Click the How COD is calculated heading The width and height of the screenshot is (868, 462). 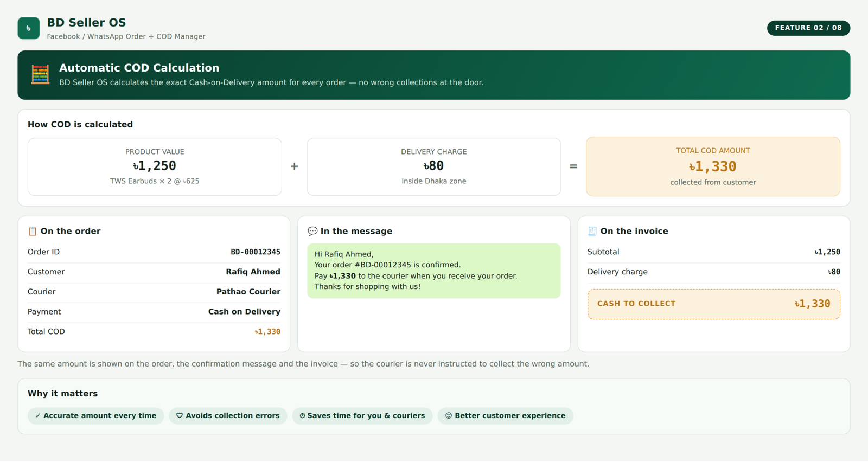click(x=80, y=124)
